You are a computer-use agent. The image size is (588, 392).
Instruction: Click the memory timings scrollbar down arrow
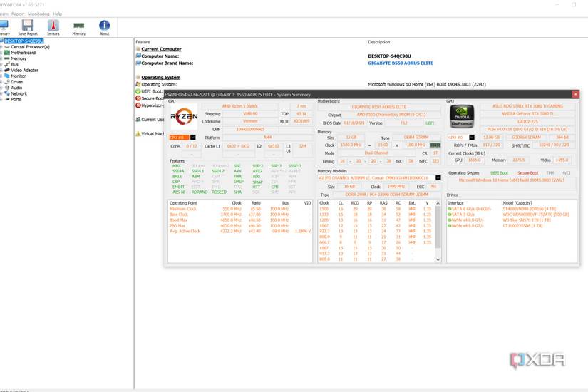(438, 259)
